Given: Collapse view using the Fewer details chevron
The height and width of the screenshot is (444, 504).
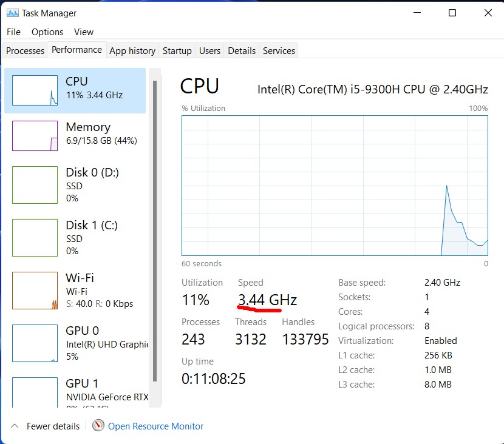Looking at the screenshot, I should [x=15, y=426].
